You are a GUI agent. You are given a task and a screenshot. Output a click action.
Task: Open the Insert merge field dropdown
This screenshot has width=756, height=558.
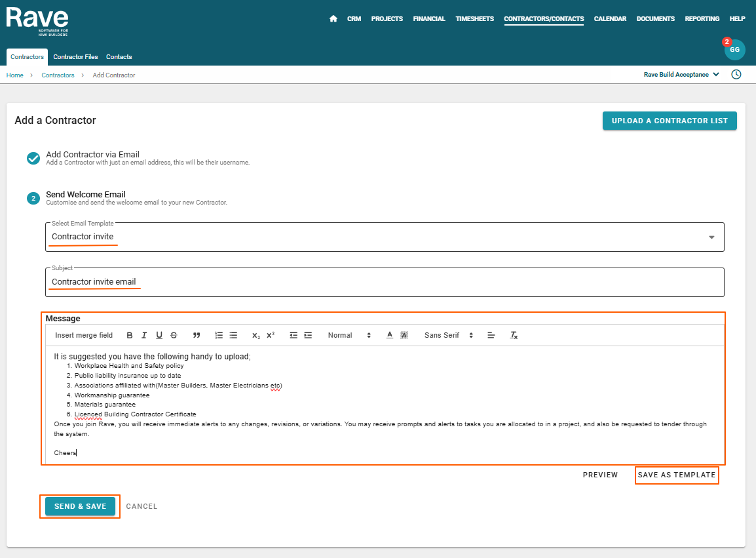(84, 335)
